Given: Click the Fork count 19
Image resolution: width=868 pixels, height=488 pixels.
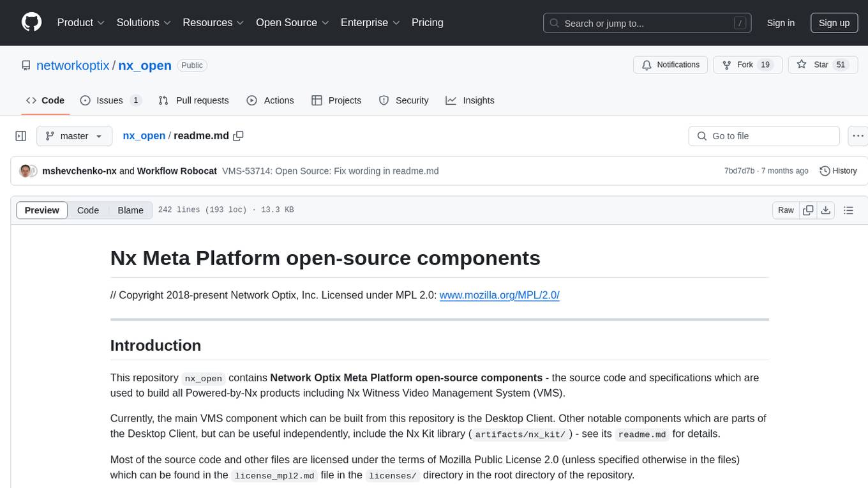Looking at the screenshot, I should pos(765,65).
